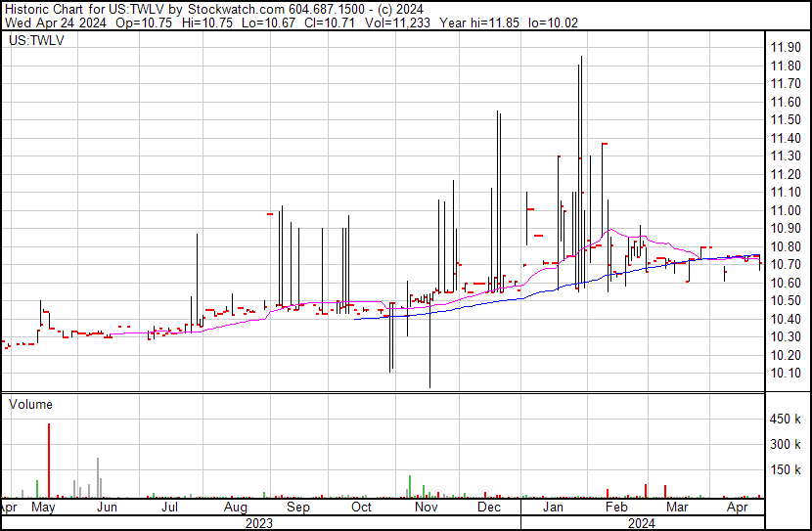Image resolution: width=812 pixels, height=531 pixels.
Task: Click the Nov month label
Action: tap(426, 508)
